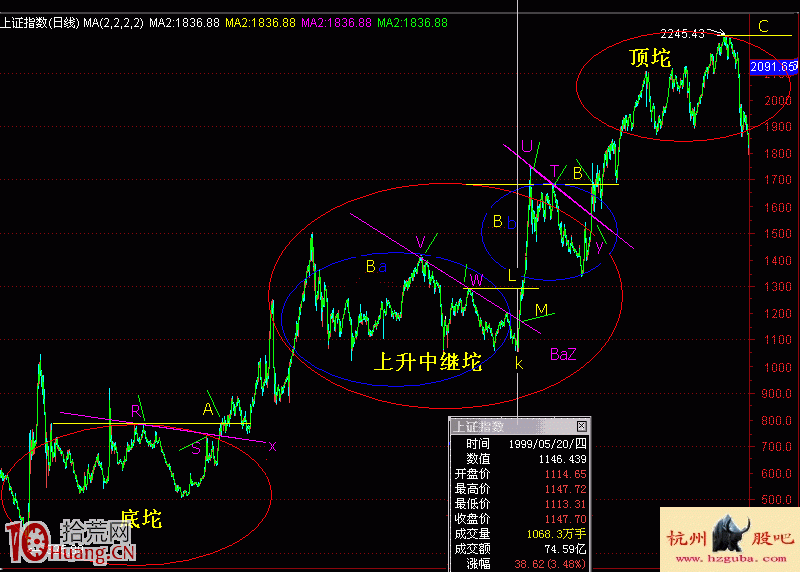Click the 数值 1146.439 value

click(562, 459)
